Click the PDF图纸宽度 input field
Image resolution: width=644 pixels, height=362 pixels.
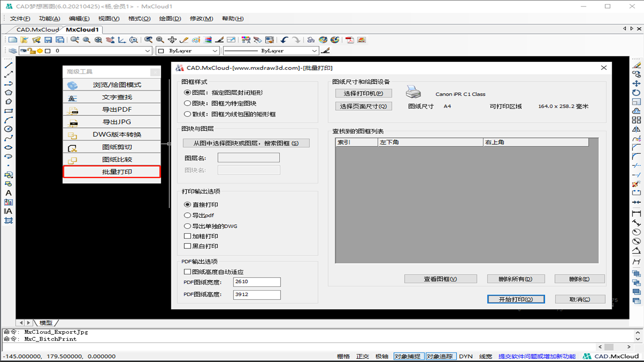pyautogui.click(x=257, y=282)
